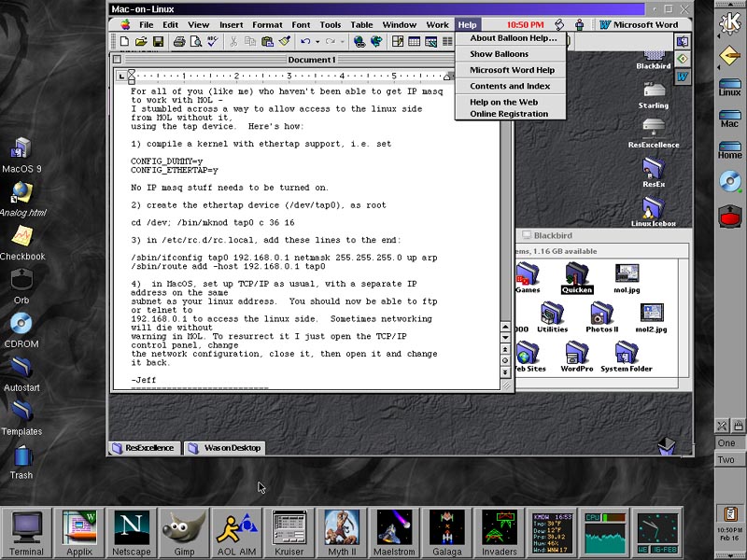
Task: Click the Open folder toolbar icon
Action: coord(141,41)
